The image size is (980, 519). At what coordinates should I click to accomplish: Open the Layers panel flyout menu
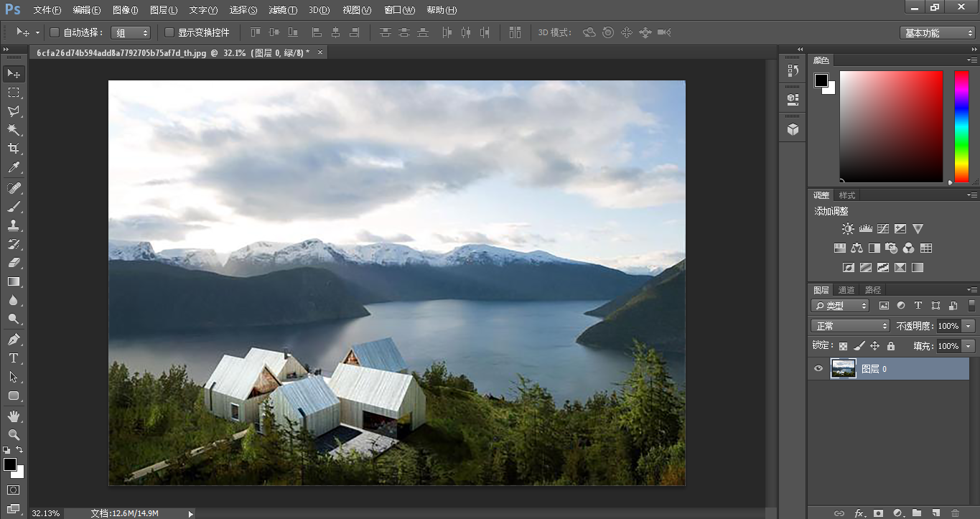[973, 290]
